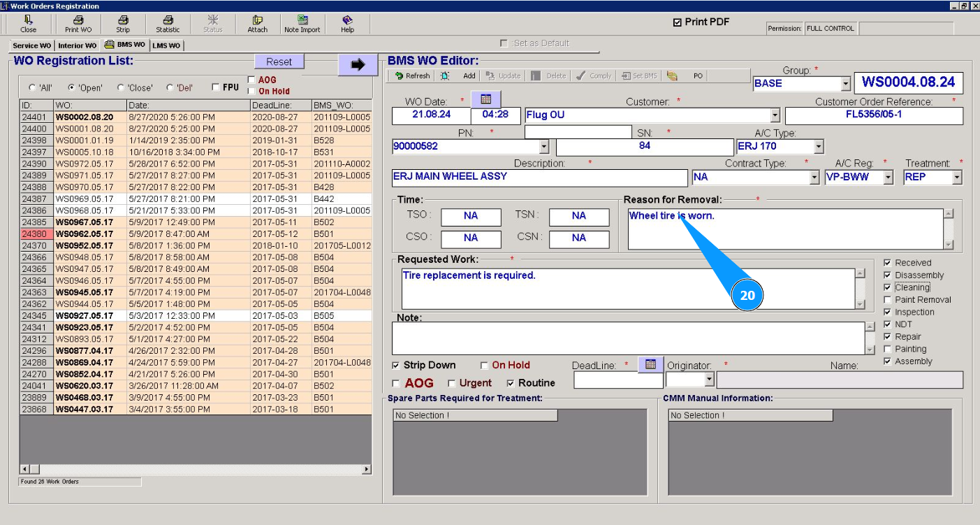
Task: Open the Help toolbar icon
Action: pos(347,24)
